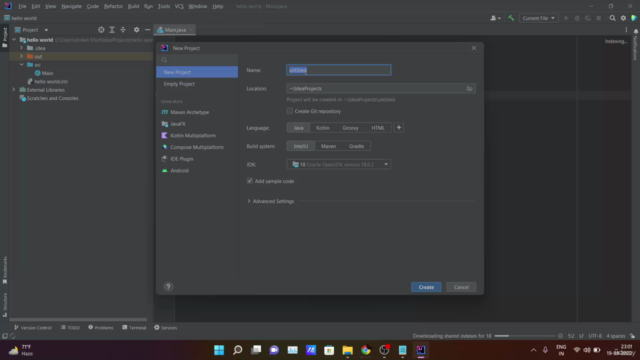Click the user account icon in toolbar
The width and height of the screenshot is (640, 360).
pos(495,18)
